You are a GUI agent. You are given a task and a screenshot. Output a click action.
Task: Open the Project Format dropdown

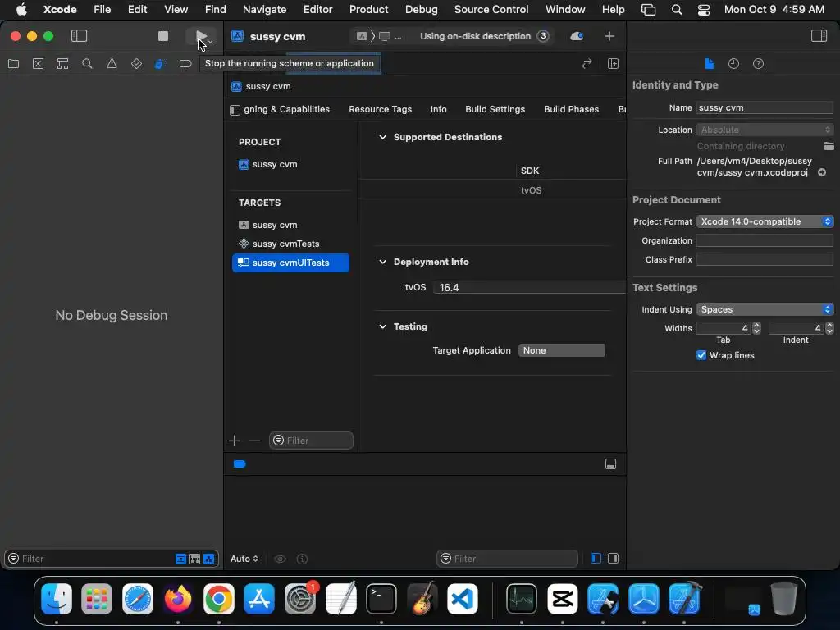tap(765, 221)
